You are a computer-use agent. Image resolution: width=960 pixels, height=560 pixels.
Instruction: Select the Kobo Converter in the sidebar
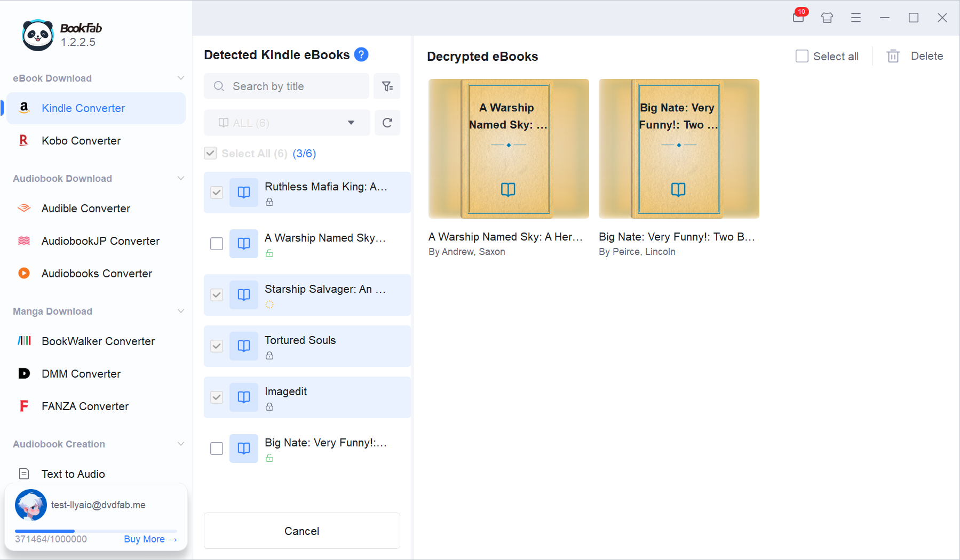pyautogui.click(x=81, y=140)
